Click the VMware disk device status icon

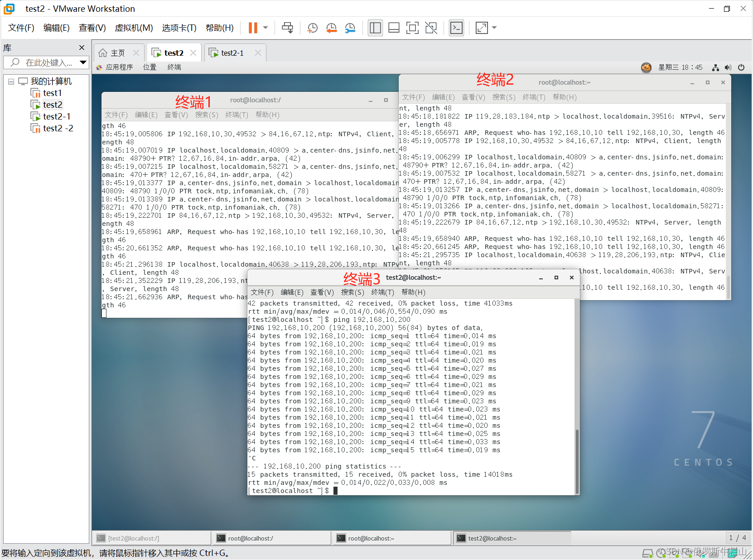click(648, 553)
